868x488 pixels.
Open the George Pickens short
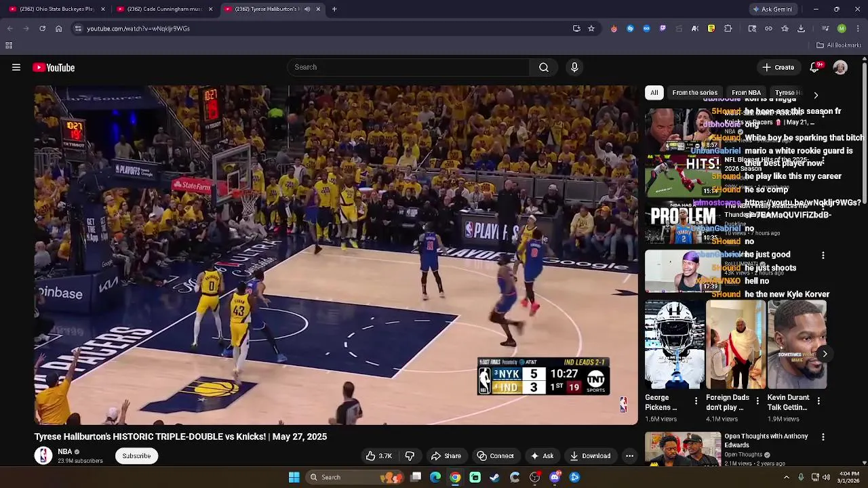675,345
